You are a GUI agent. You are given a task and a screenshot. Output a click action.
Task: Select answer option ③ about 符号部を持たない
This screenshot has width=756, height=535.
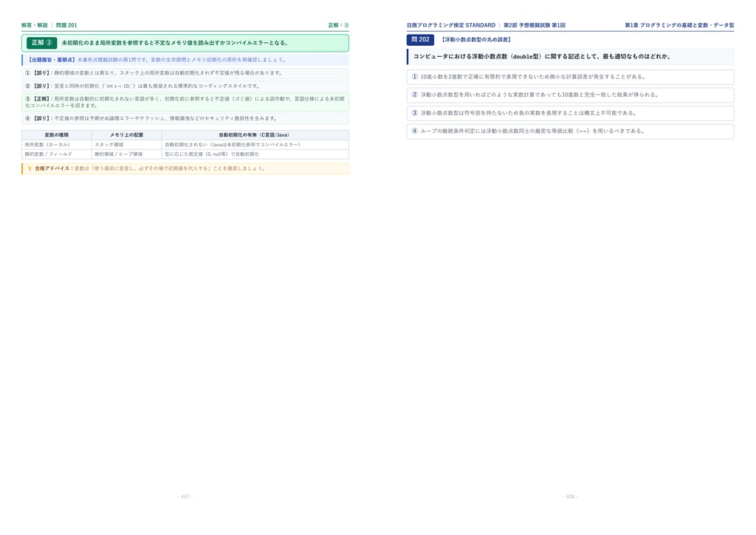(x=570, y=113)
